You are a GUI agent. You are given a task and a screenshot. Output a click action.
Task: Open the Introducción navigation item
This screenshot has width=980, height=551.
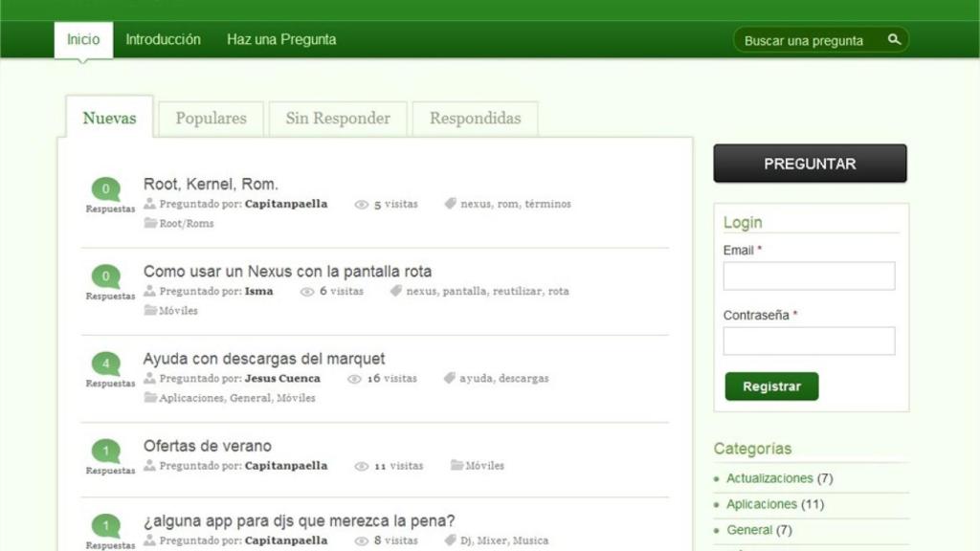[163, 39]
